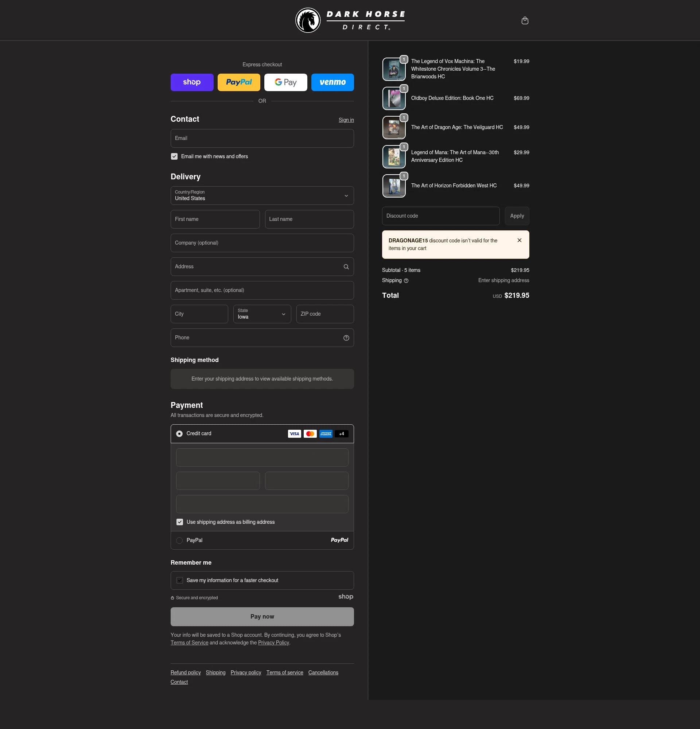Click The Art of Dragon Age thumbnail
This screenshot has width=700, height=729.
tap(393, 127)
